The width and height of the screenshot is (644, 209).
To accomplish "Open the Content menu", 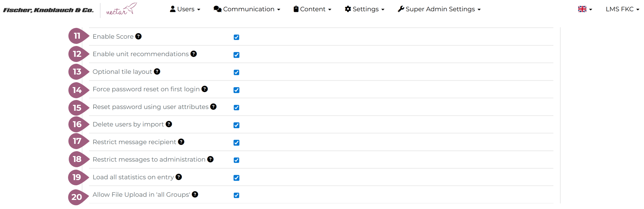I will [312, 9].
